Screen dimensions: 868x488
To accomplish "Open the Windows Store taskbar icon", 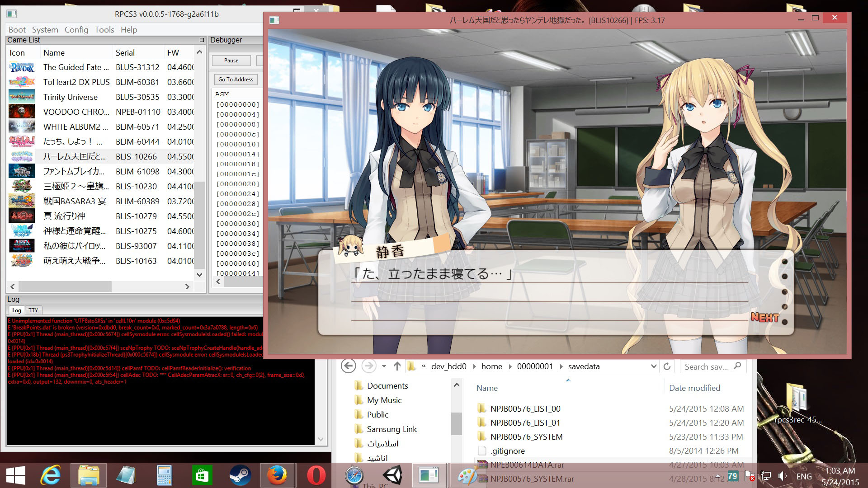I will pyautogui.click(x=202, y=476).
